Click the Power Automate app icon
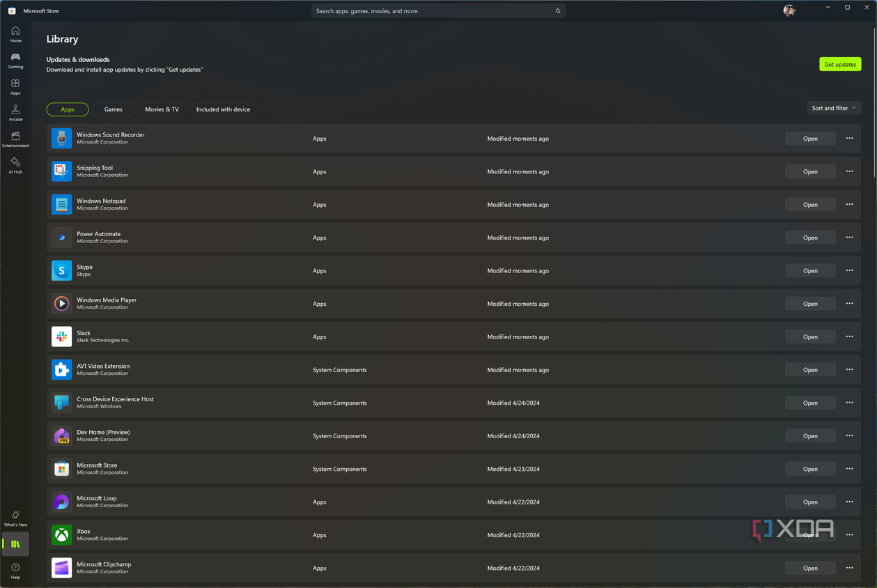This screenshot has width=877, height=588. [x=61, y=238]
